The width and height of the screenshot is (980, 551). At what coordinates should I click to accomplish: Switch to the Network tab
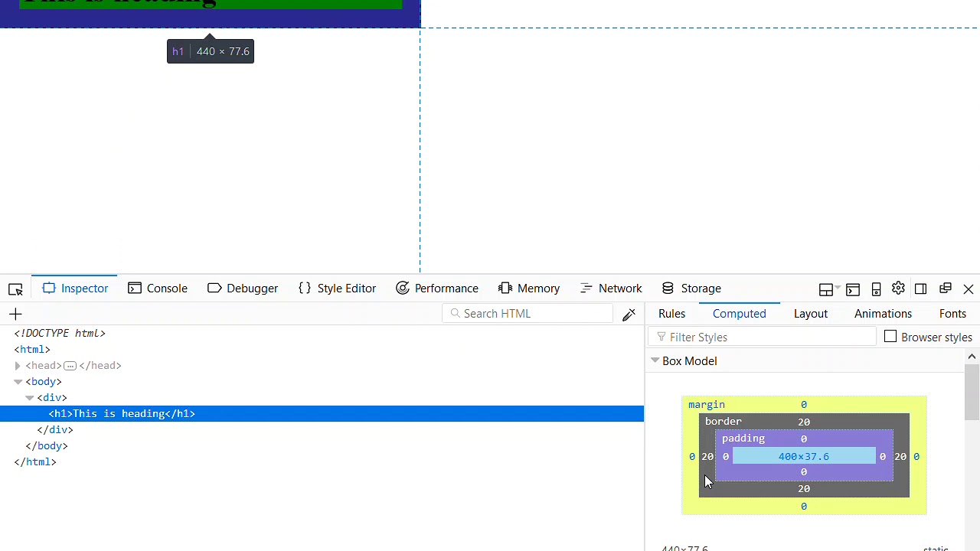coord(611,289)
